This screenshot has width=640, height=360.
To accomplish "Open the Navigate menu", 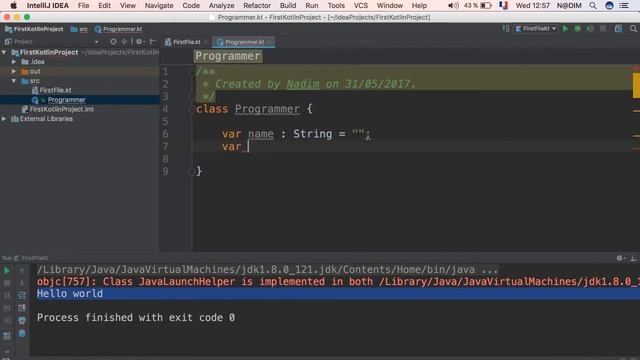I will (159, 5).
